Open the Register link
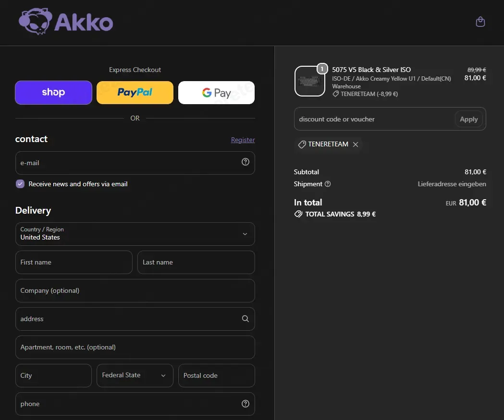 click(243, 140)
